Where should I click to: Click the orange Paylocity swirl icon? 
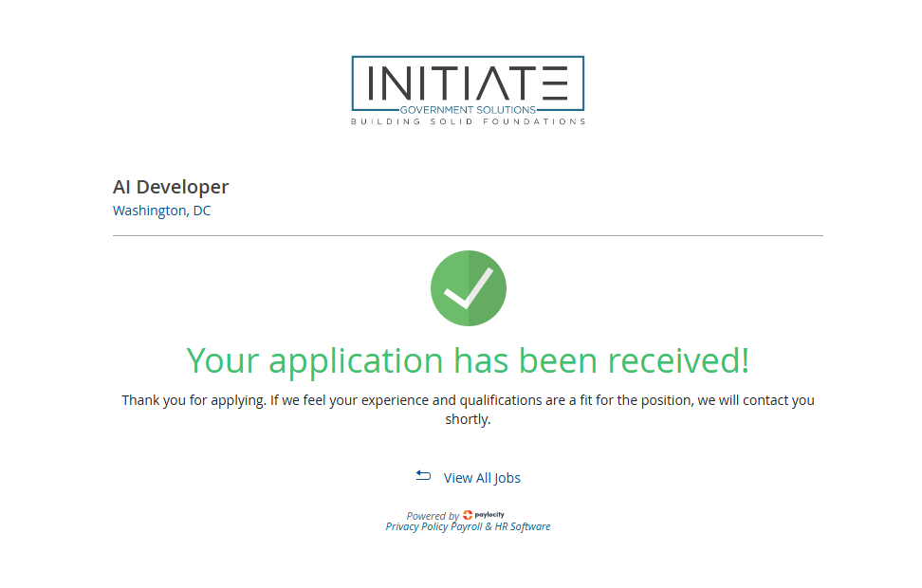pyautogui.click(x=468, y=515)
